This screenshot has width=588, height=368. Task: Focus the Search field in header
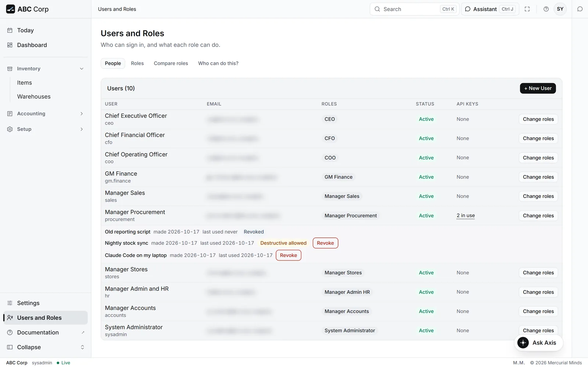pyautogui.click(x=414, y=9)
